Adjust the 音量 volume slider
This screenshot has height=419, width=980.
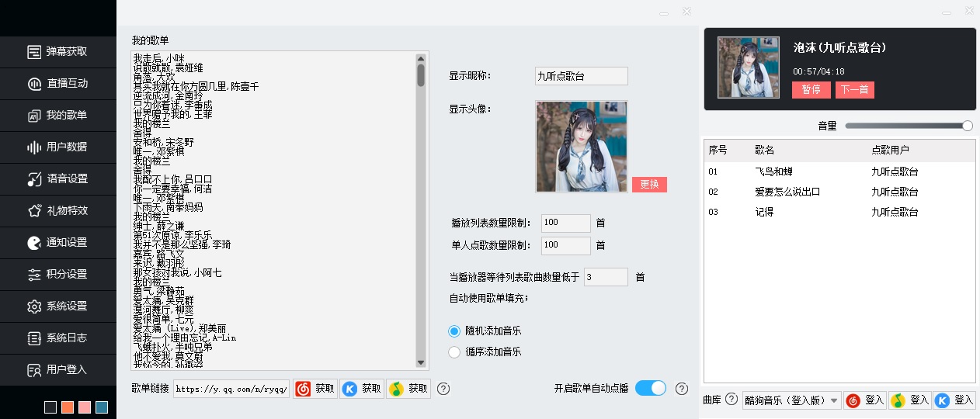pyautogui.click(x=909, y=126)
